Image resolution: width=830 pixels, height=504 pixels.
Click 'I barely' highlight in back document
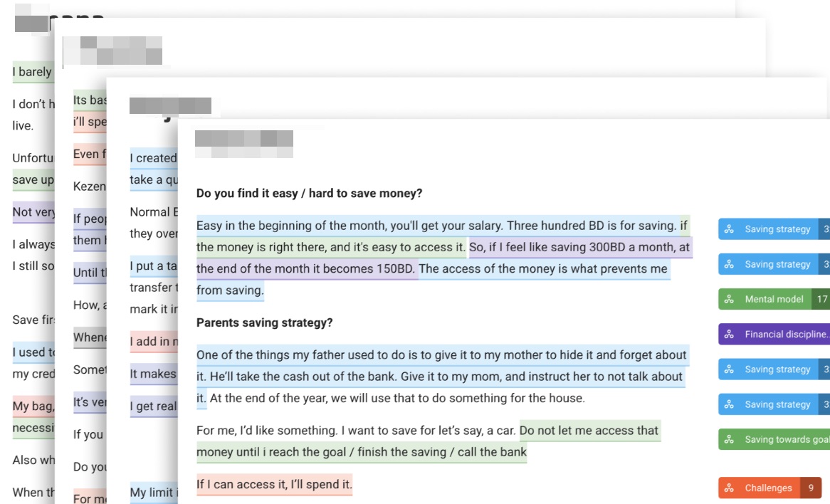(33, 71)
